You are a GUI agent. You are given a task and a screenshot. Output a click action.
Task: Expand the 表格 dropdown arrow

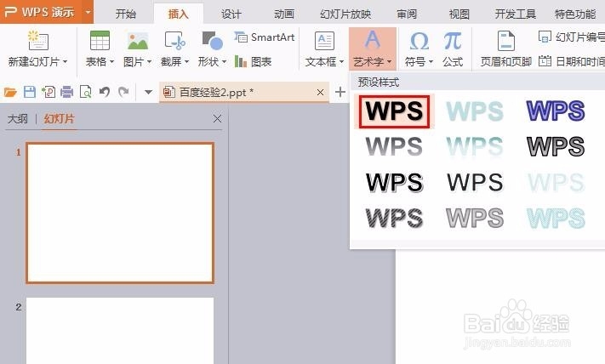coord(111,62)
